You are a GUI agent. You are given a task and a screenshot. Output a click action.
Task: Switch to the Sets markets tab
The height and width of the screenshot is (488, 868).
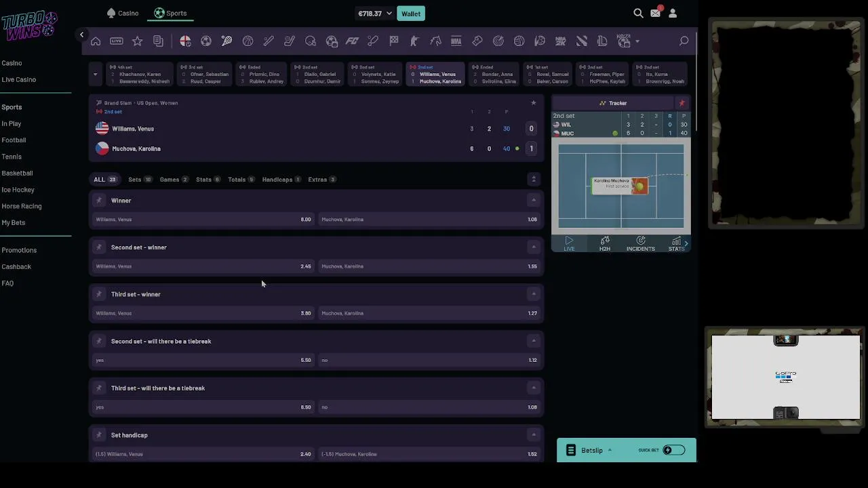tap(139, 180)
